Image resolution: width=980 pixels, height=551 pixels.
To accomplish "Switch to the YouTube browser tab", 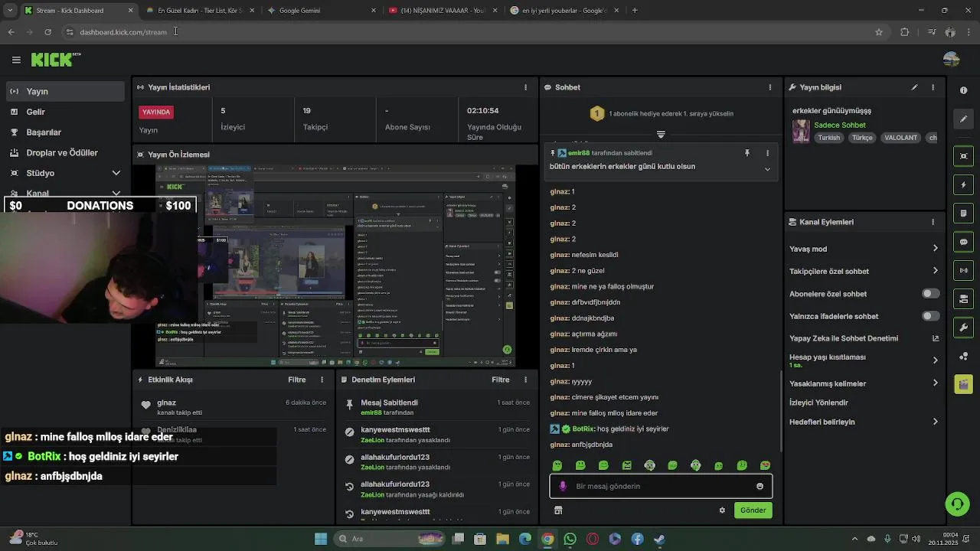I will point(442,10).
